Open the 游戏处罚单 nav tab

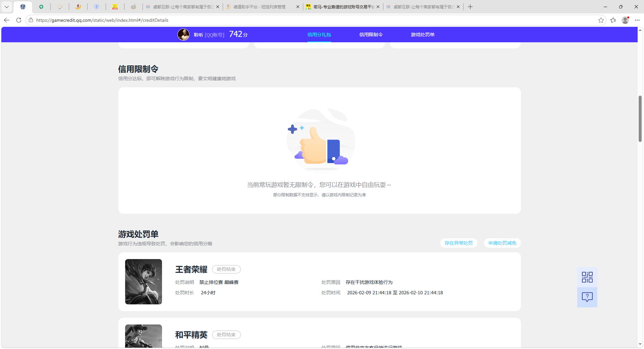click(423, 35)
